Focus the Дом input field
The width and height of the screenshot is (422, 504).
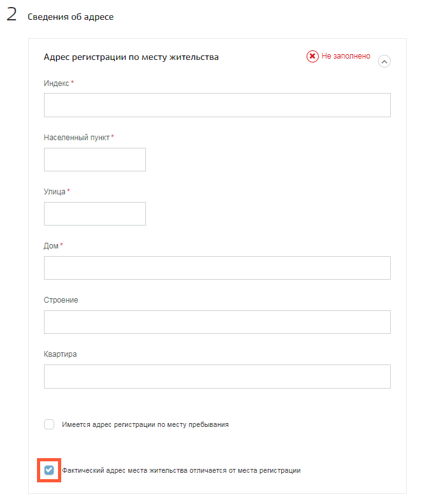[x=217, y=268]
